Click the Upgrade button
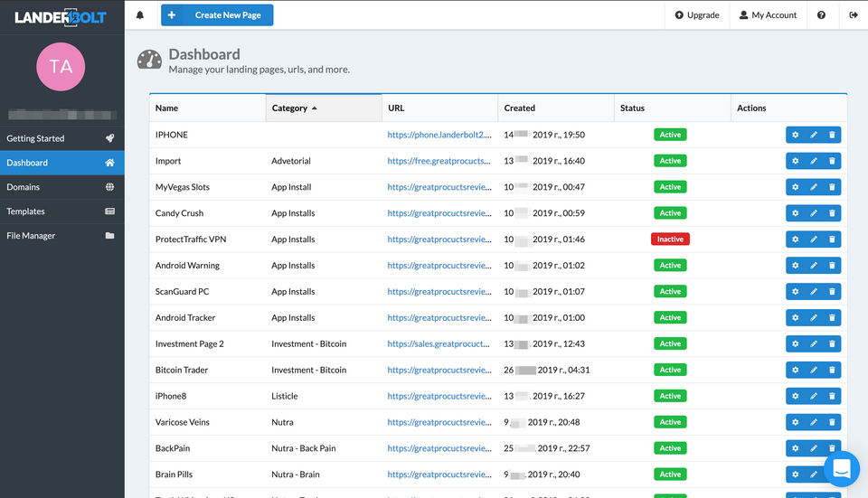The width and height of the screenshot is (868, 498). (x=697, y=15)
